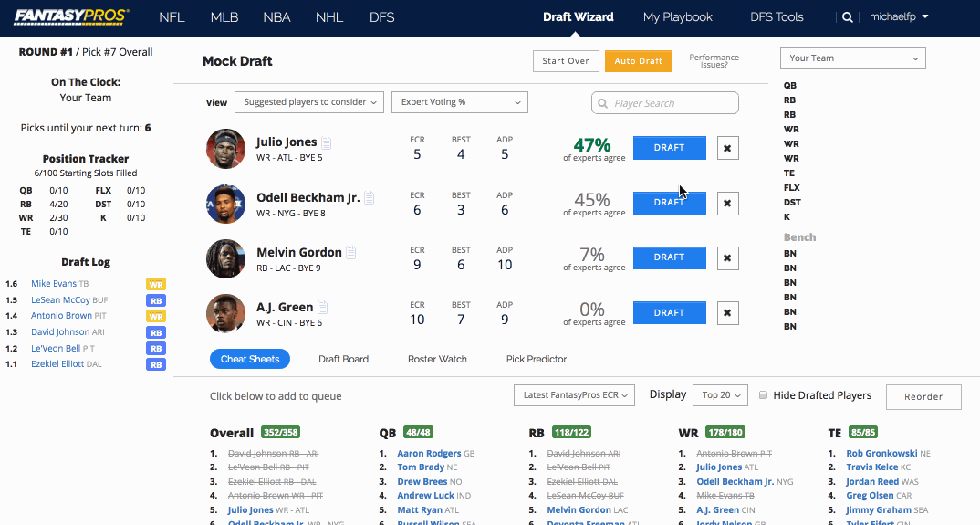Click the RB 118/122 count badge
The width and height of the screenshot is (980, 525).
(x=571, y=433)
